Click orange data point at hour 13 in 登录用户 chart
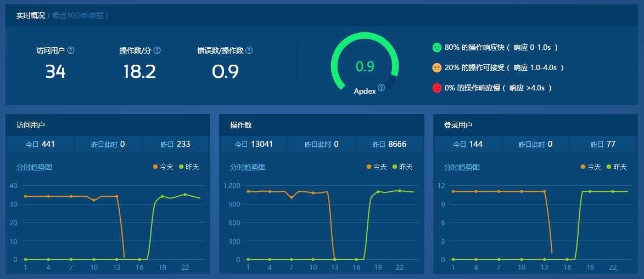 [544, 191]
